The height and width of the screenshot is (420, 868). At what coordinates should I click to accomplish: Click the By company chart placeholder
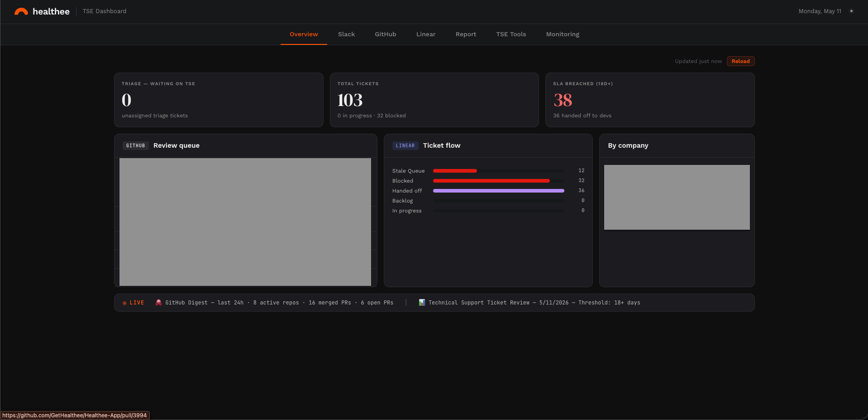point(677,197)
